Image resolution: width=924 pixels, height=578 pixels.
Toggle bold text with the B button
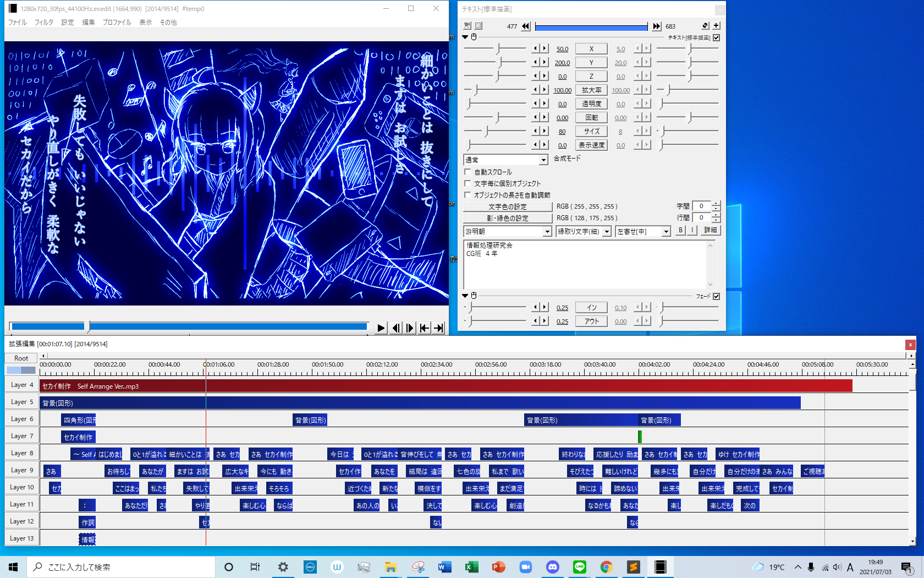coord(680,230)
